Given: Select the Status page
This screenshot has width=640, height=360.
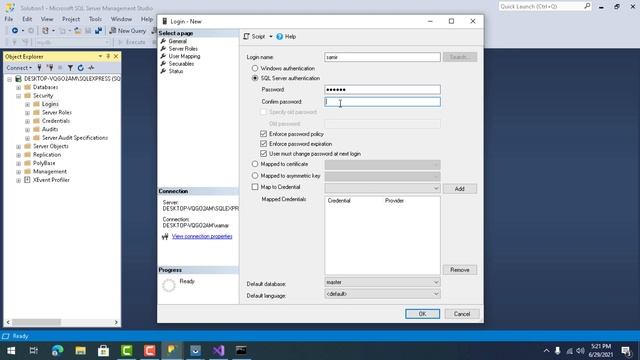Looking at the screenshot, I should [x=176, y=71].
